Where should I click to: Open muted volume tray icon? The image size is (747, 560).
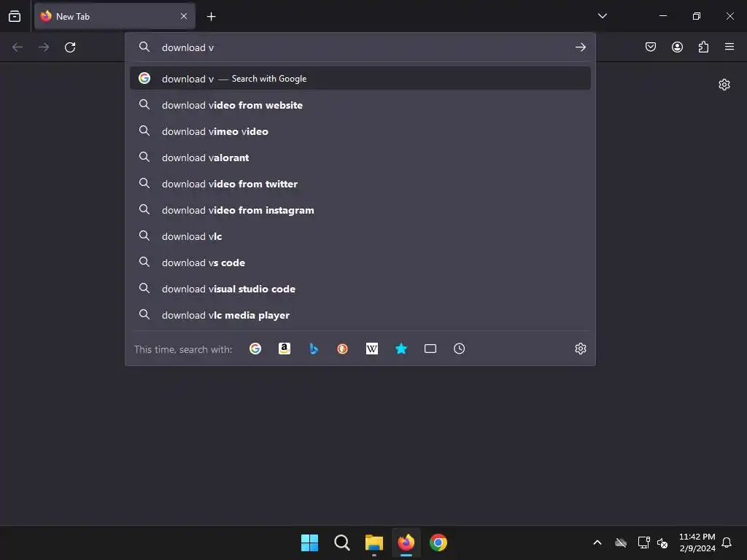tap(662, 542)
